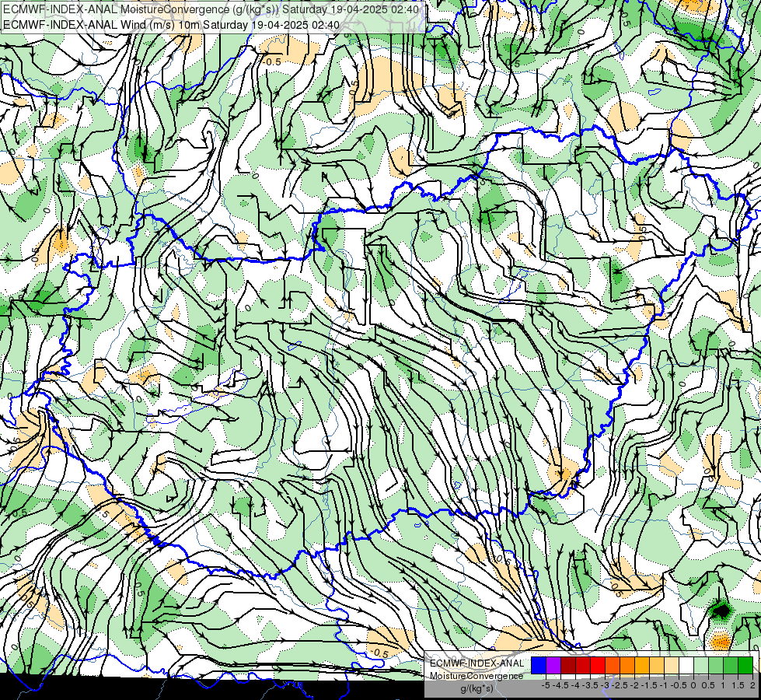
Task: Click the legend label 'MoistureConvergence'
Action: [476, 676]
